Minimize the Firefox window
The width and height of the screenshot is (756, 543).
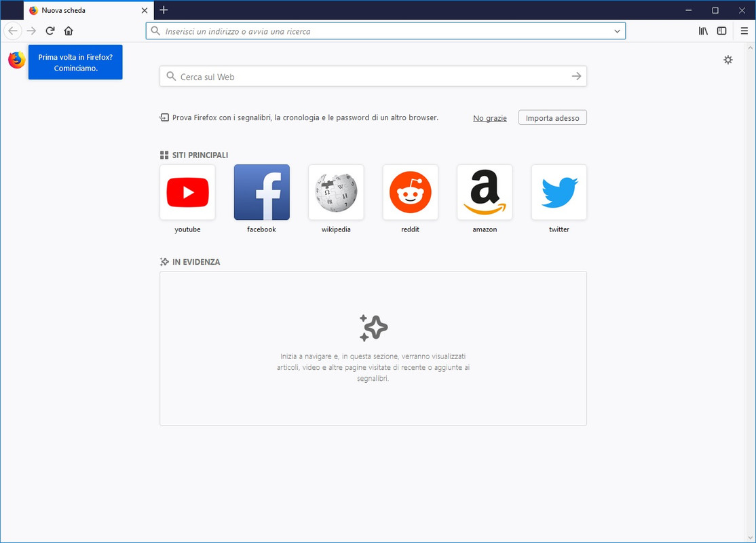coord(689,10)
